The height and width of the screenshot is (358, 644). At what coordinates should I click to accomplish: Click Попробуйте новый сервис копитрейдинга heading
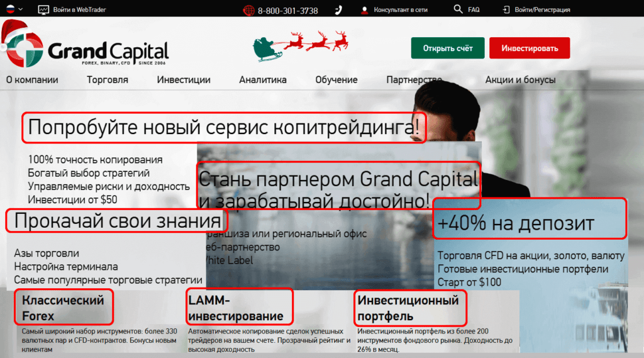click(x=224, y=128)
